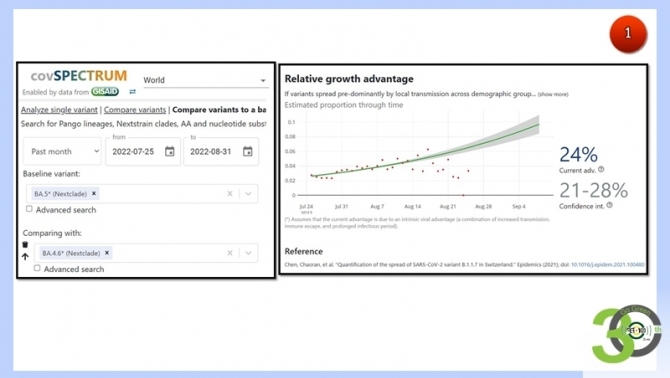The height and width of the screenshot is (378, 670).
Task: Switch to Compare variants
Action: [135, 110]
